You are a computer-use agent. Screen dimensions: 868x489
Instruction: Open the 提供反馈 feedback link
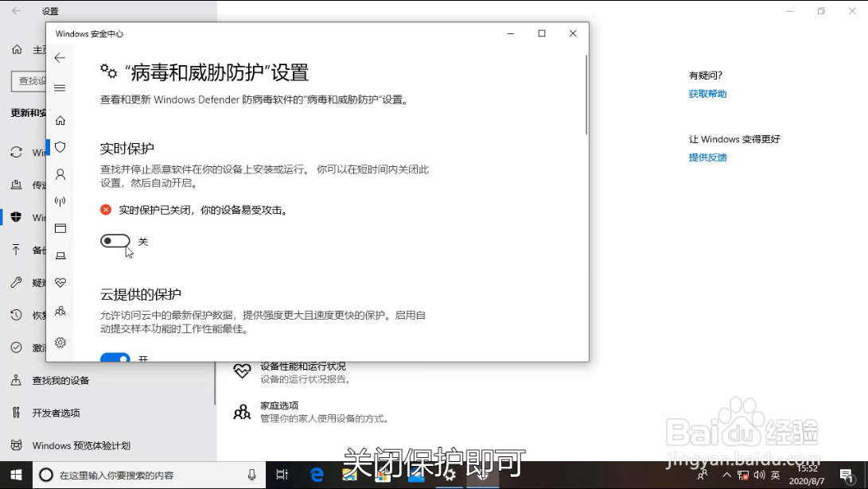(x=706, y=157)
